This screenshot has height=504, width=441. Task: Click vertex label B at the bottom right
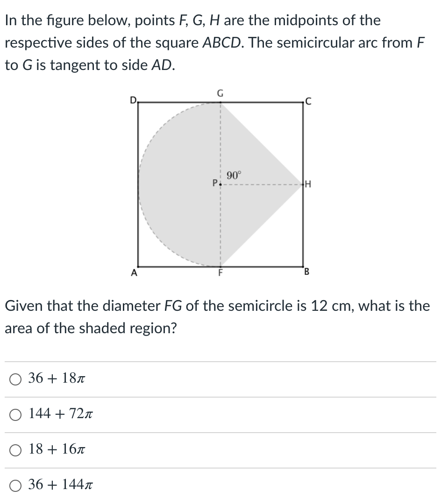[x=306, y=272]
